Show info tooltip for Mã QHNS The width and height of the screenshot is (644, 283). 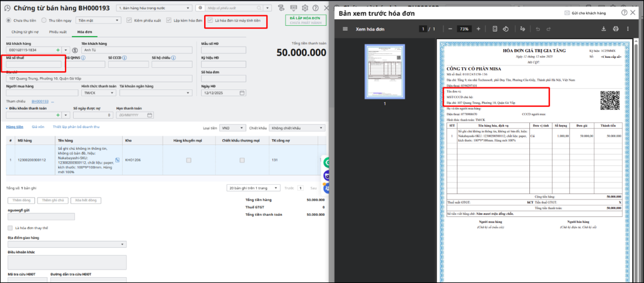tap(84, 58)
